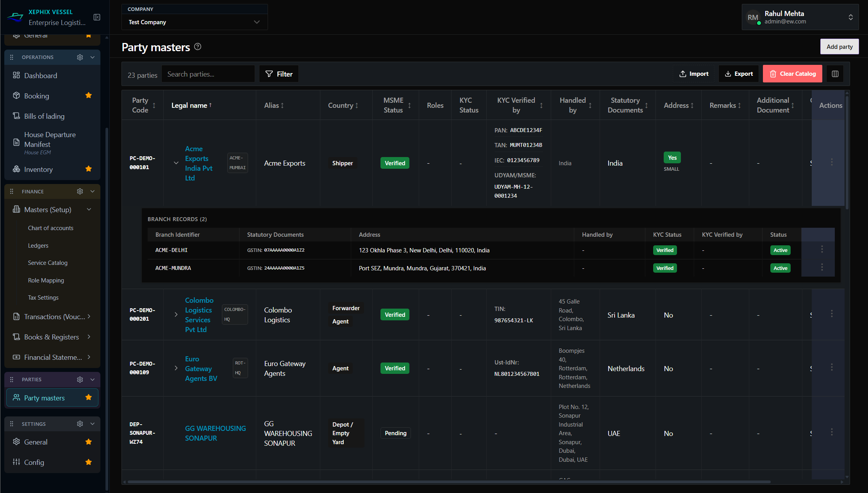Open actions menu for Euro Gateway row
868x493 pixels.
click(x=832, y=367)
